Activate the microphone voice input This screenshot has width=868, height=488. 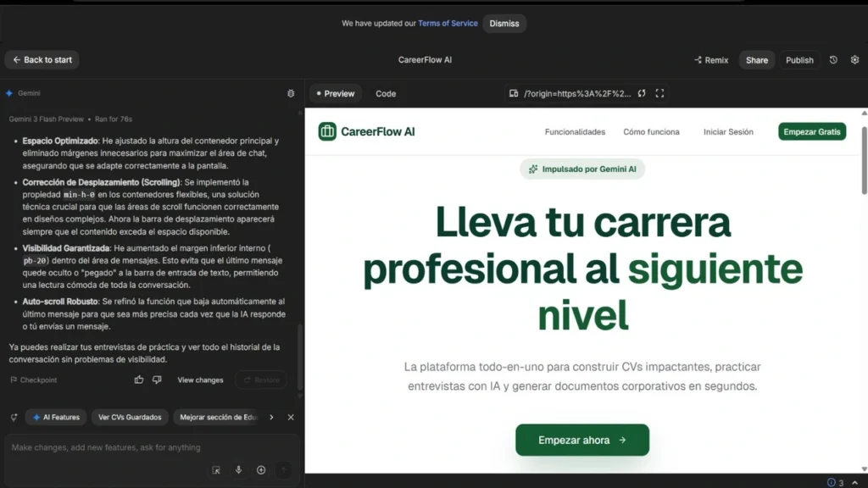tap(238, 469)
